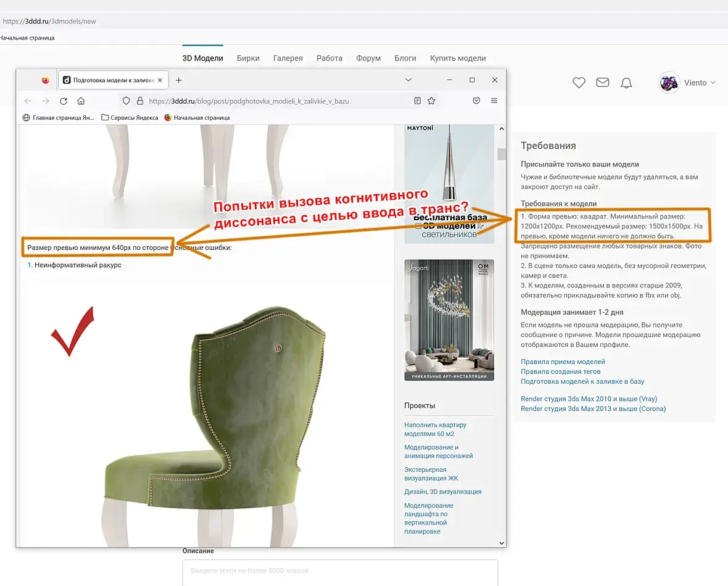Viewport: 728px width, 586px height.
Task: Open a new tab with plus button
Action: [178, 80]
